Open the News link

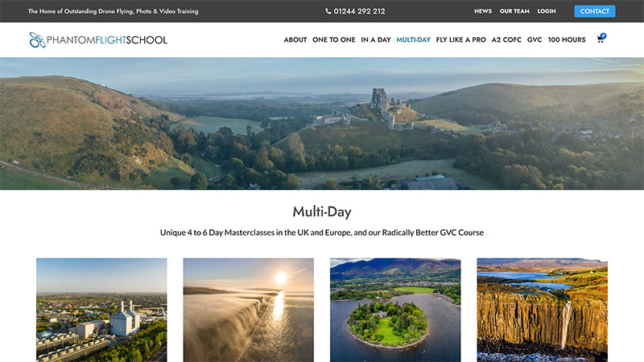click(482, 11)
